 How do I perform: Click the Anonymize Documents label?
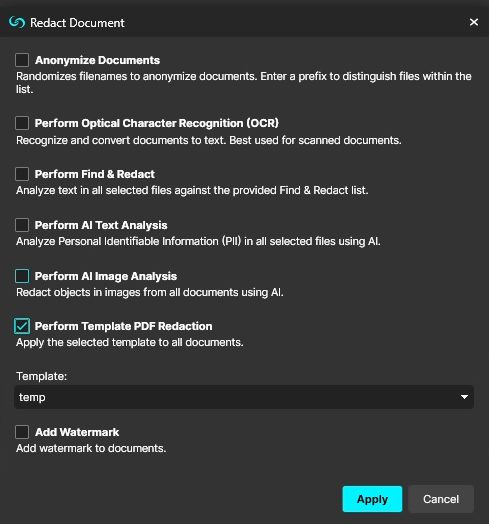pos(98,60)
